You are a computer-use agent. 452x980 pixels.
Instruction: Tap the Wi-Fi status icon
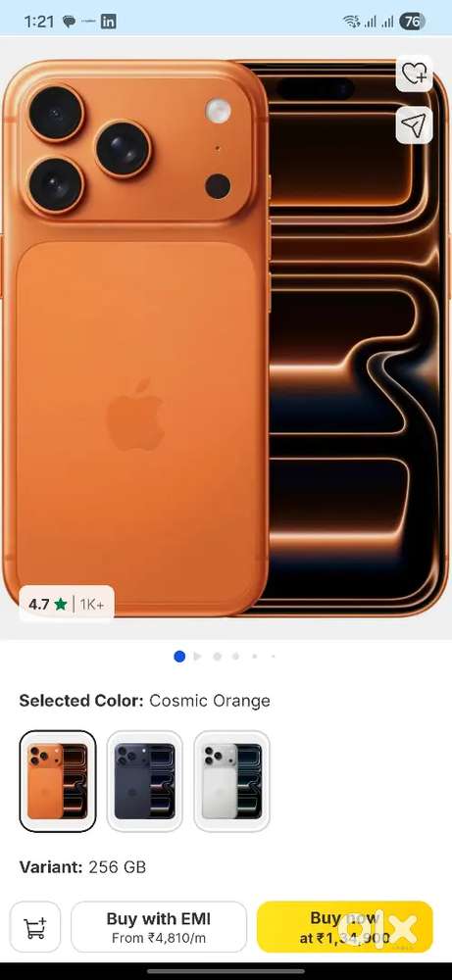351,22
